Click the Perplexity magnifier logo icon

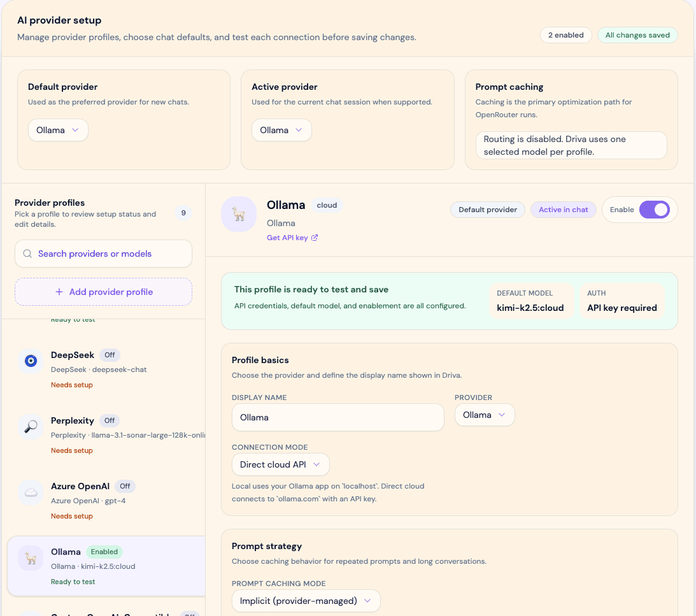pyautogui.click(x=31, y=427)
